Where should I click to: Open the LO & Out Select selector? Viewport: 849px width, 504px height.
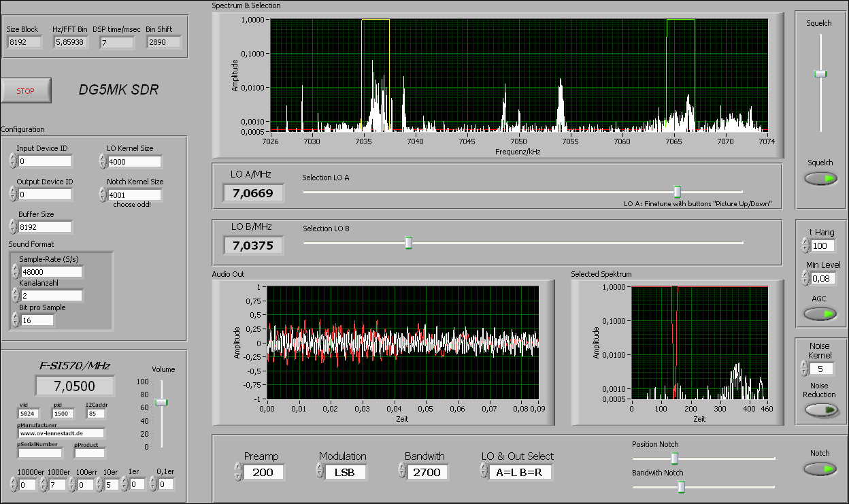[x=520, y=472]
